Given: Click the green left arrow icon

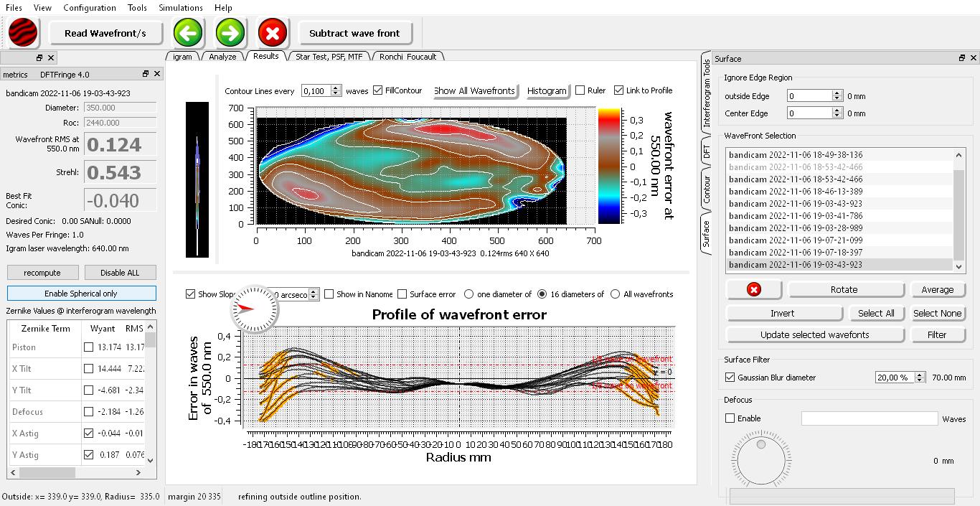Looking at the screenshot, I should coord(188,33).
